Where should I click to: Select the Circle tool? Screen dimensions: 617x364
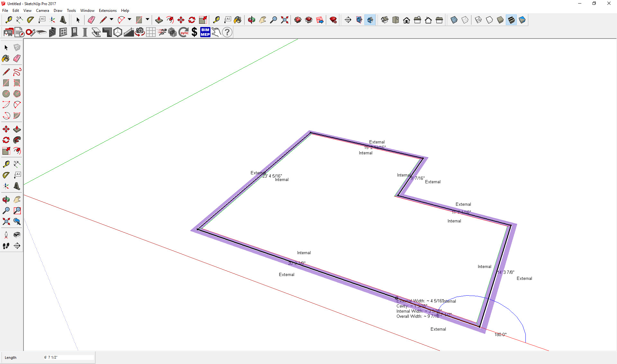[6, 94]
